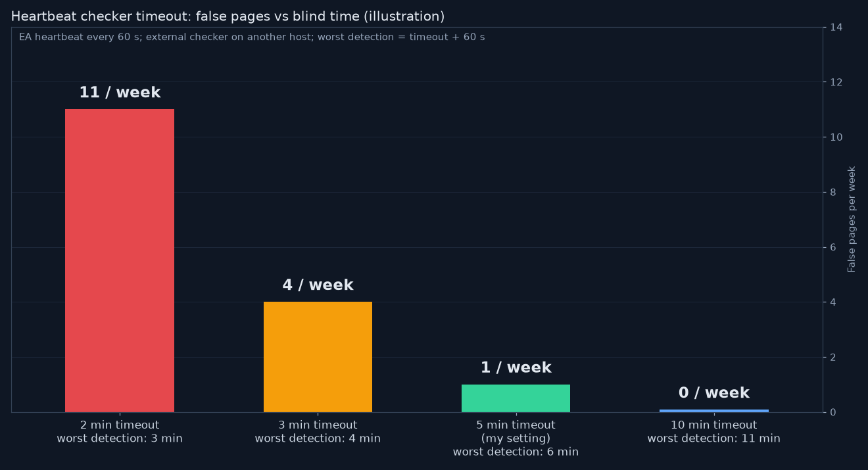Image resolution: width=868 pixels, height=470 pixels.
Task: Click the thin blue 10 min timeout bar
Action: pyautogui.click(x=713, y=411)
